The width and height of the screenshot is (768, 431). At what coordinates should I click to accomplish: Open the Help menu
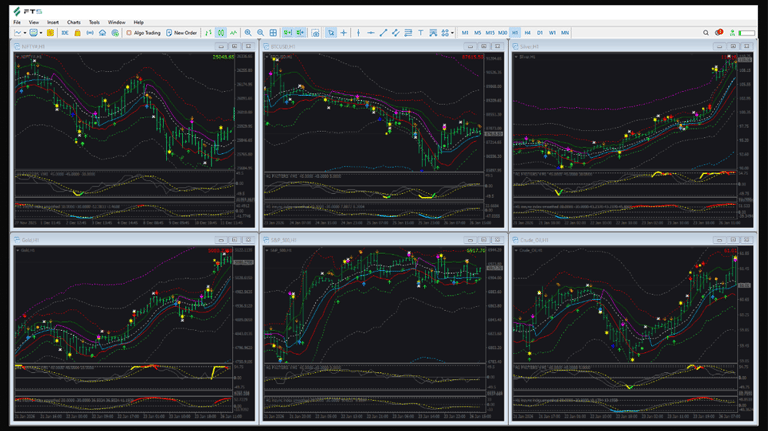click(139, 23)
